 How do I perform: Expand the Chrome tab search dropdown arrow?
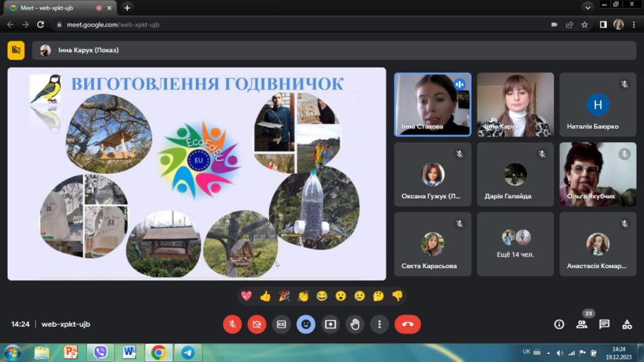click(x=587, y=8)
